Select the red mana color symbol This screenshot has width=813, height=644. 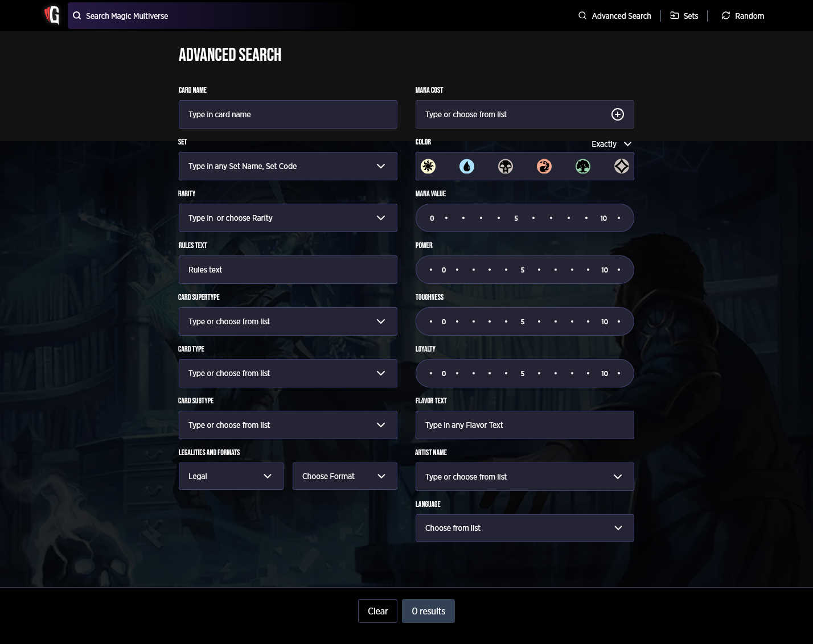[x=544, y=166]
